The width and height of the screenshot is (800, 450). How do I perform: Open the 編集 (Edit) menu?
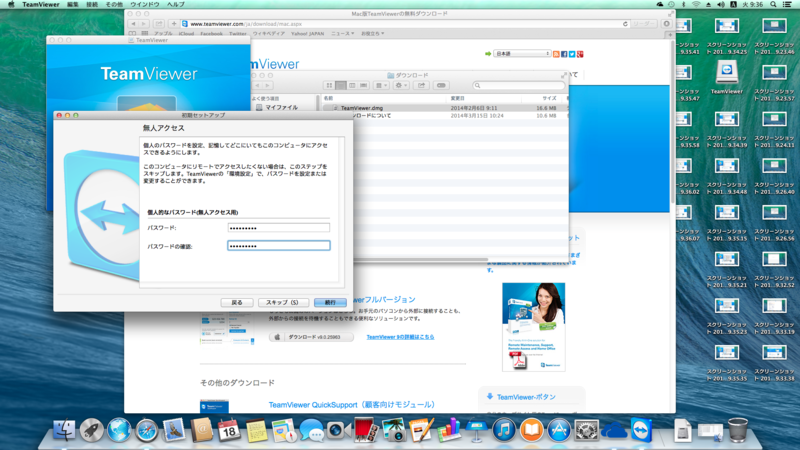pos(73,4)
